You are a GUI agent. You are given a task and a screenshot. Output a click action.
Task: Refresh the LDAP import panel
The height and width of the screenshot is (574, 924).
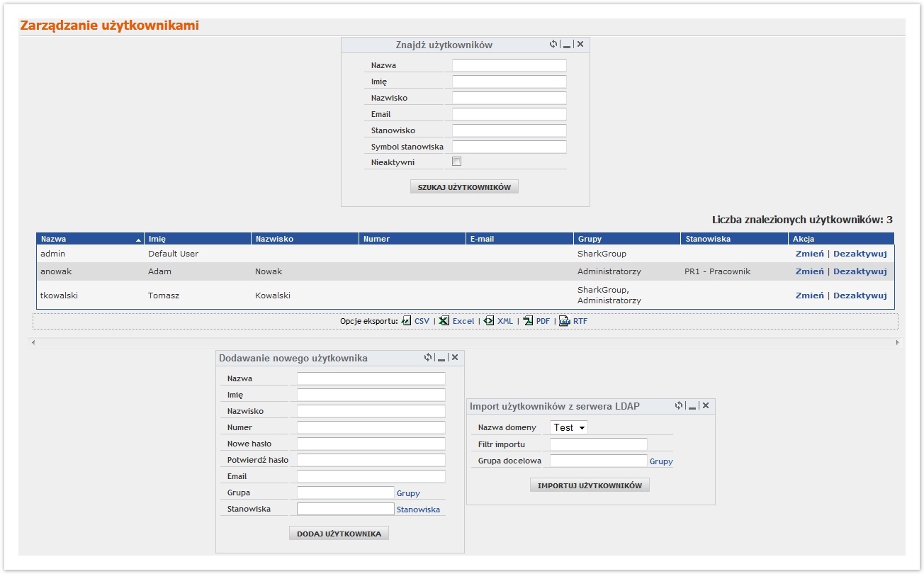[x=679, y=405]
